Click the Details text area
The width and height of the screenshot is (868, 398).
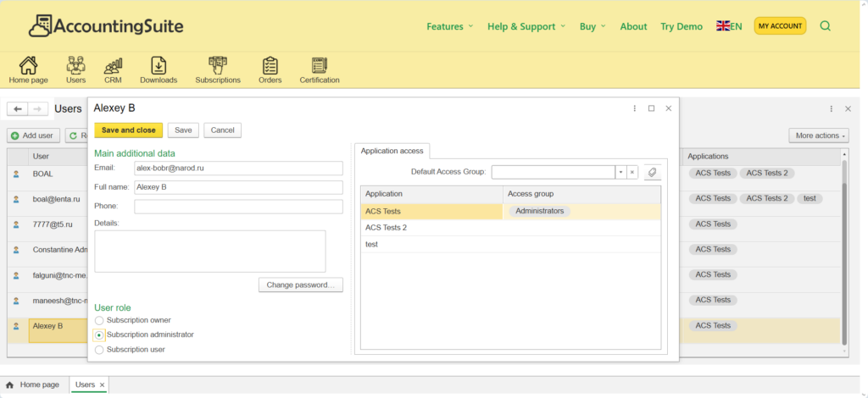[x=210, y=252]
